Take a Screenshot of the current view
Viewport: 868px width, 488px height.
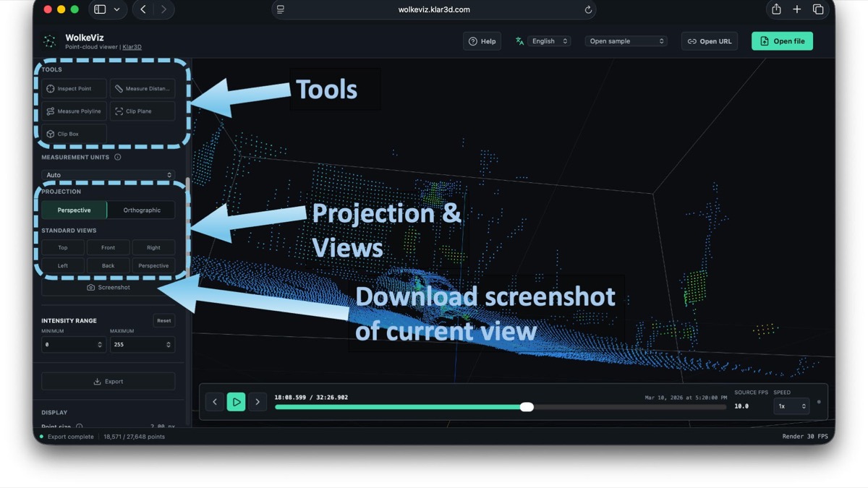click(109, 287)
